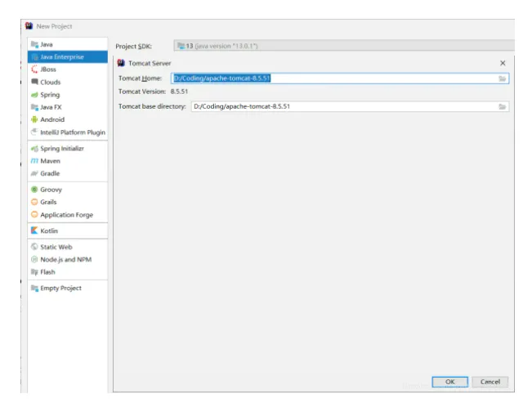Choose Clouds project type

click(68, 83)
